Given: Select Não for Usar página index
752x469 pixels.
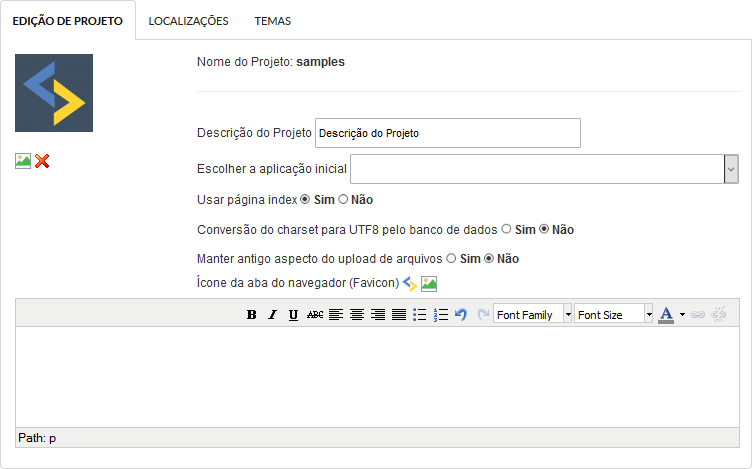Looking at the screenshot, I should click(x=343, y=200).
